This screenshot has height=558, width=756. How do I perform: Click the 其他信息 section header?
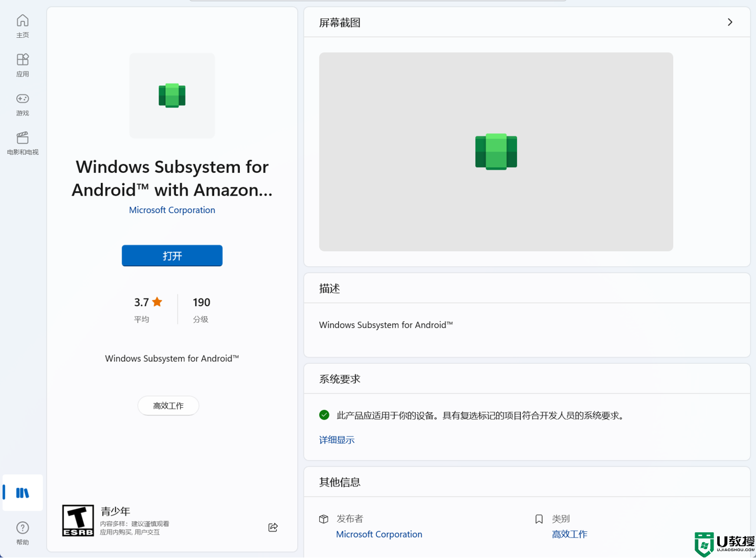point(340,482)
